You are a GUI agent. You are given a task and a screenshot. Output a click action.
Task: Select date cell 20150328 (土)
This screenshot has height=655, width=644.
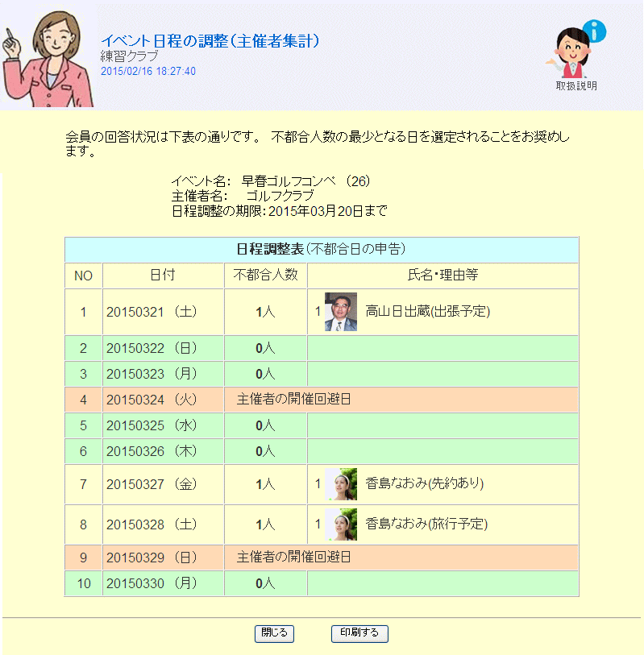pos(163,524)
